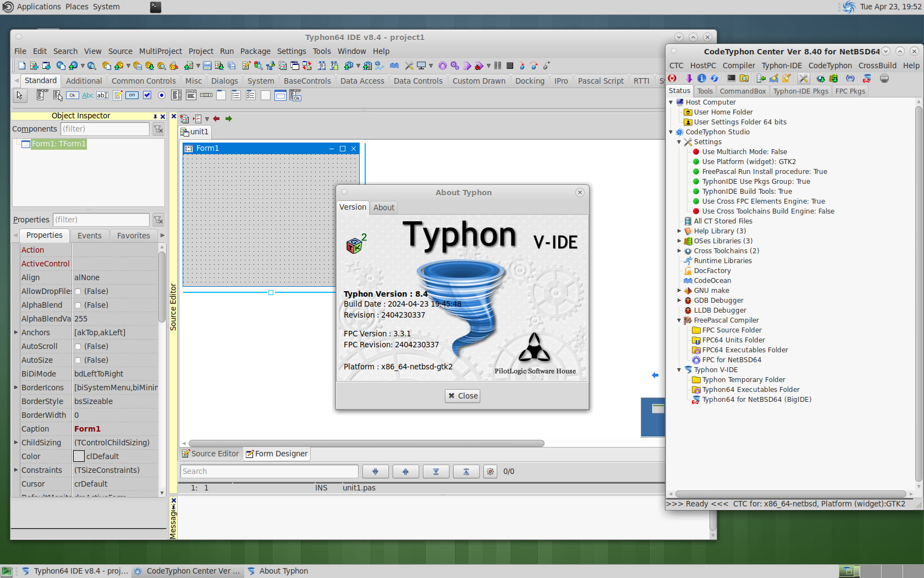Click the Run project play icon

pos(467,66)
